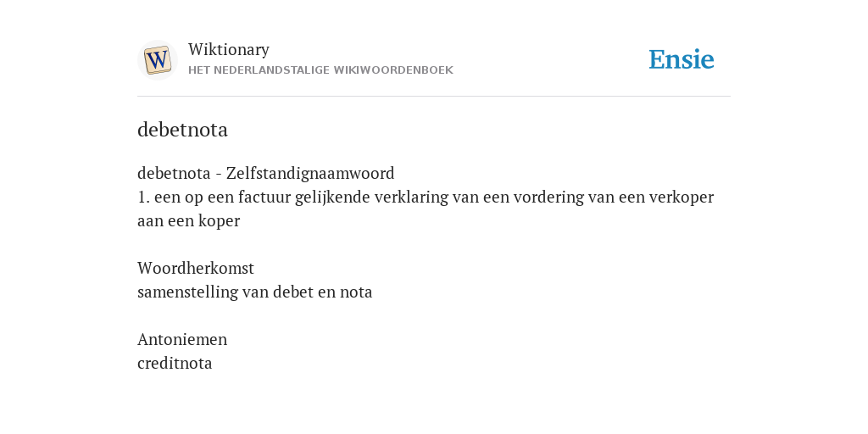Click the Antoniemen section label
Screen dimensions: 868x434
[x=182, y=339]
